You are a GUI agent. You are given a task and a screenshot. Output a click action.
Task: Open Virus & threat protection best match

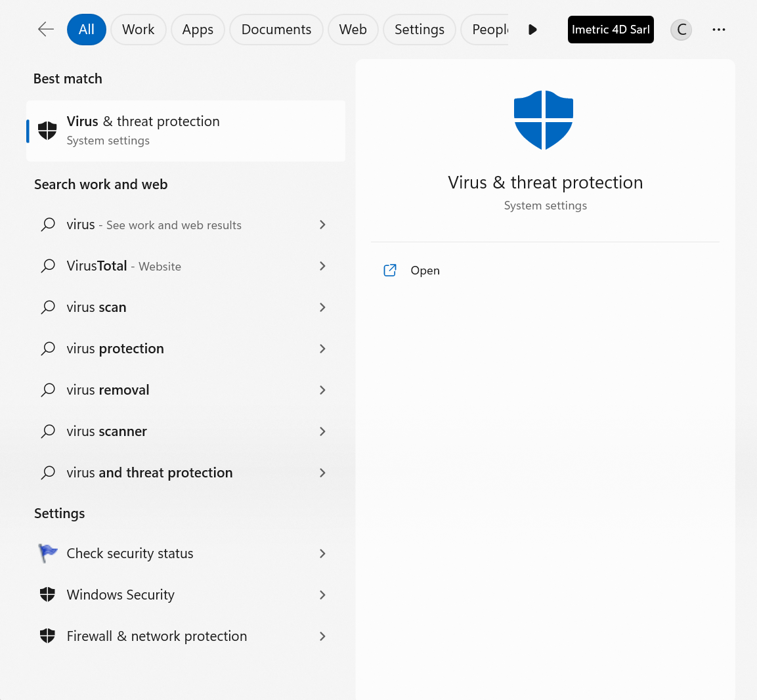tap(186, 131)
